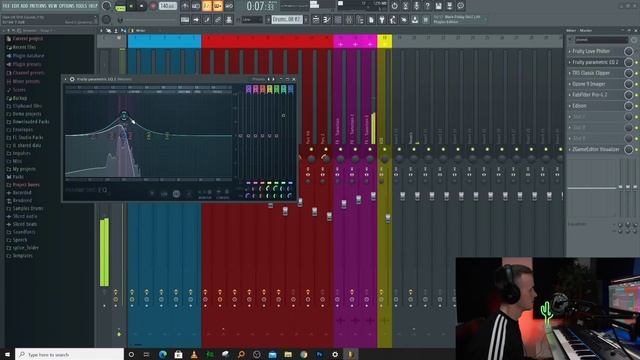Click the brush step-editing icon
This screenshot has width=640, height=360.
pyautogui.click(x=207, y=20)
